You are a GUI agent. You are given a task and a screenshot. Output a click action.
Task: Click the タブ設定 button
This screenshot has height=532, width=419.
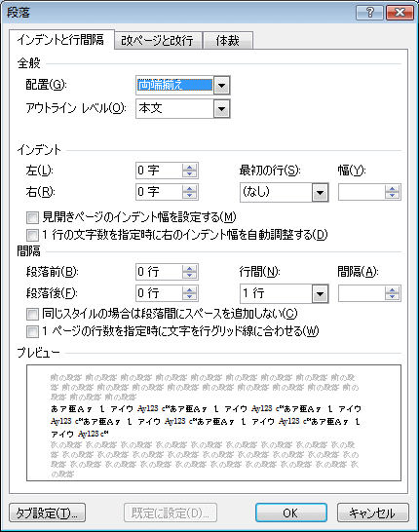pos(47,513)
